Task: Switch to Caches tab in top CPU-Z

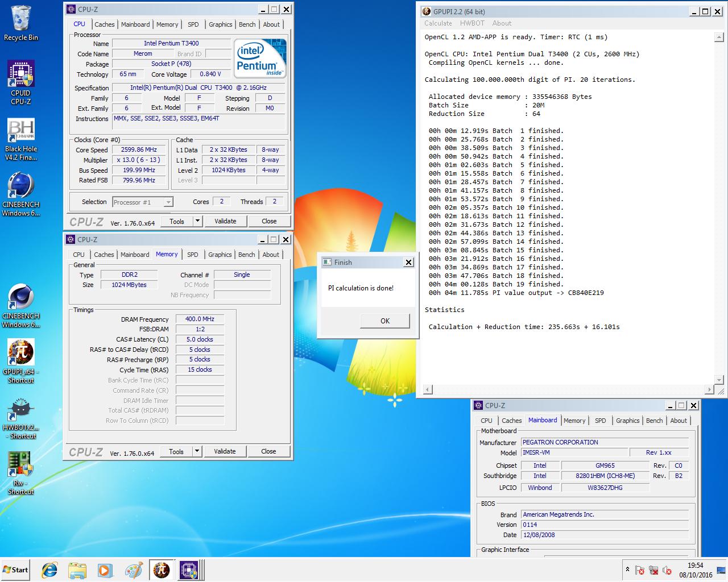Action: click(x=105, y=24)
